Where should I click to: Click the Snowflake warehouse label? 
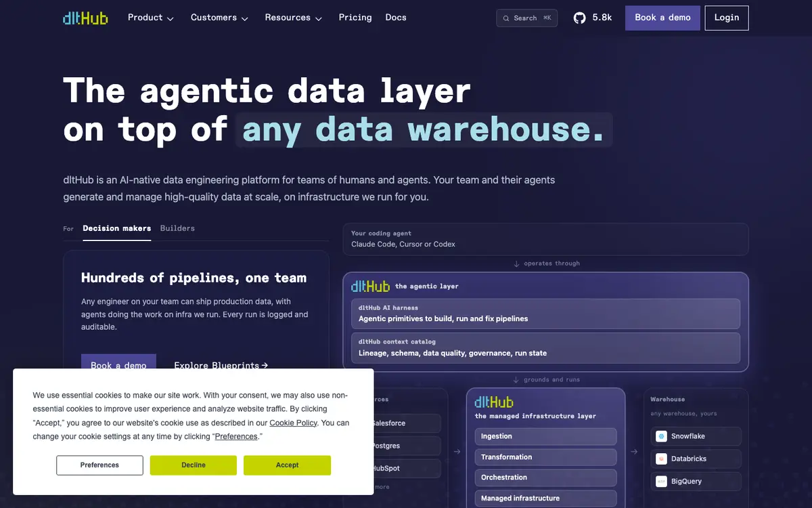(x=687, y=436)
